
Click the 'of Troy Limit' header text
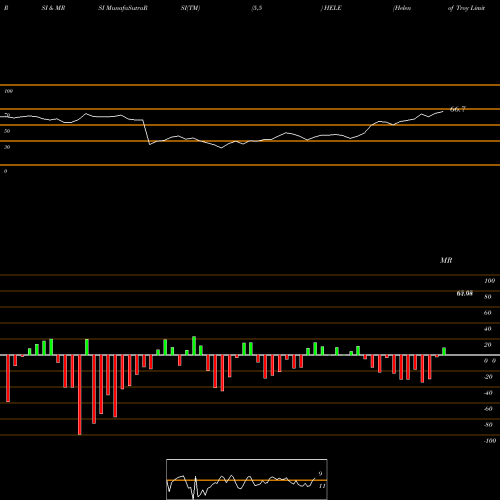point(466,8)
